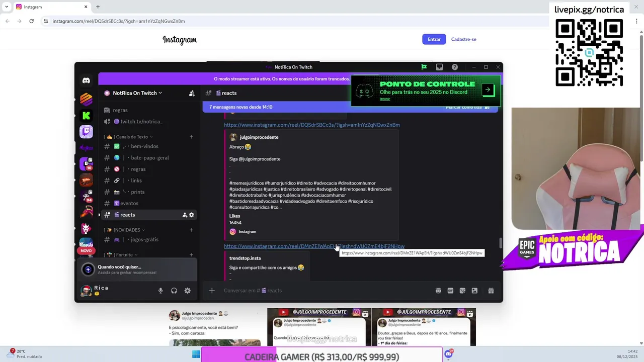Viewport: 644px width, 362px height.
Task: Create channel plus next to Canais de Texto
Action: pyautogui.click(x=191, y=137)
